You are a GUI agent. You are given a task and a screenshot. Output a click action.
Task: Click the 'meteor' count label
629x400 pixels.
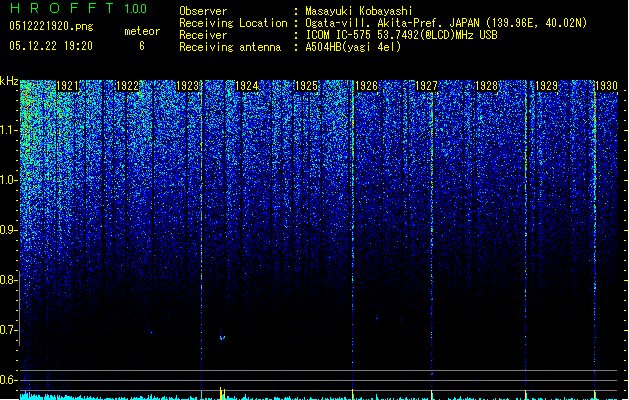pyautogui.click(x=142, y=31)
